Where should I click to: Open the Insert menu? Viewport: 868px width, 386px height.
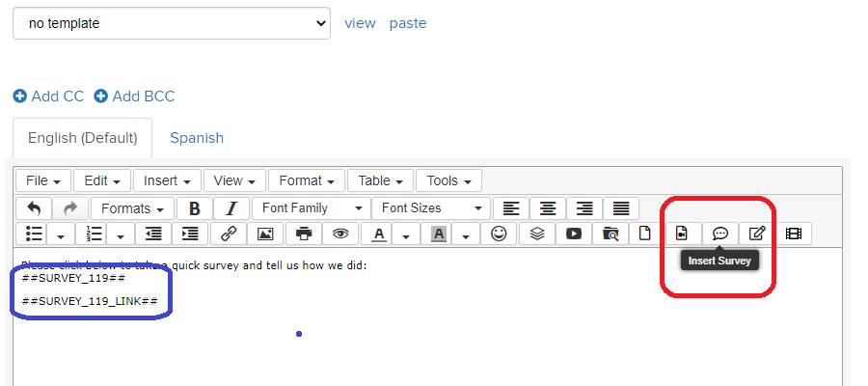click(x=167, y=181)
